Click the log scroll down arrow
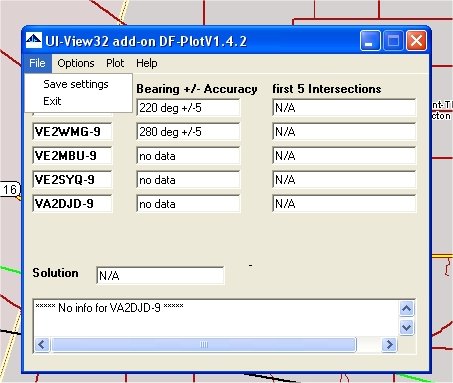Image resolution: width=453 pixels, height=383 pixels. coord(406,327)
